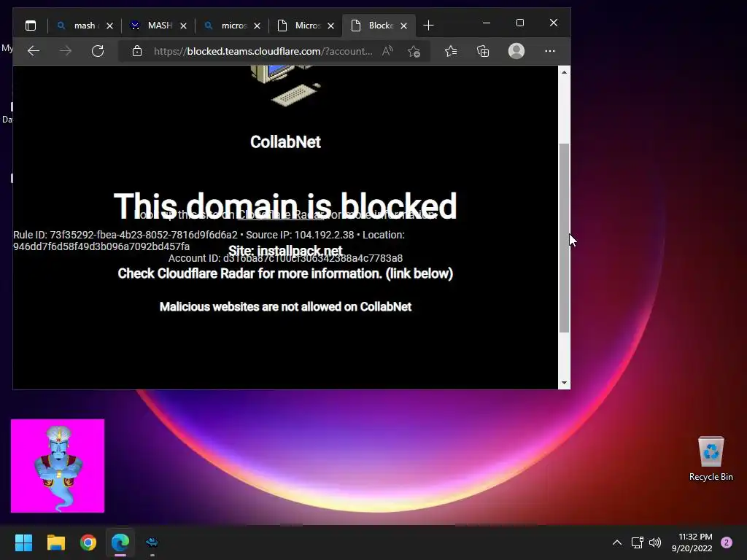Show hidden system tray icons
This screenshot has width=747, height=560.
617,542
